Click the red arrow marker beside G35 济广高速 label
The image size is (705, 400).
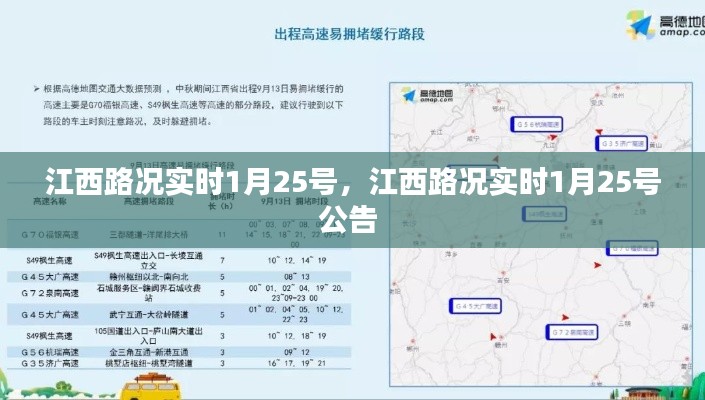[598, 131]
